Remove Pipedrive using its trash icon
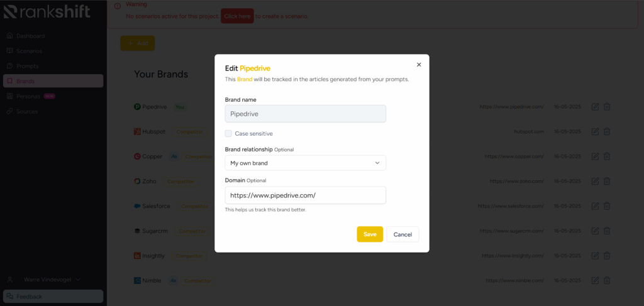 [607, 107]
